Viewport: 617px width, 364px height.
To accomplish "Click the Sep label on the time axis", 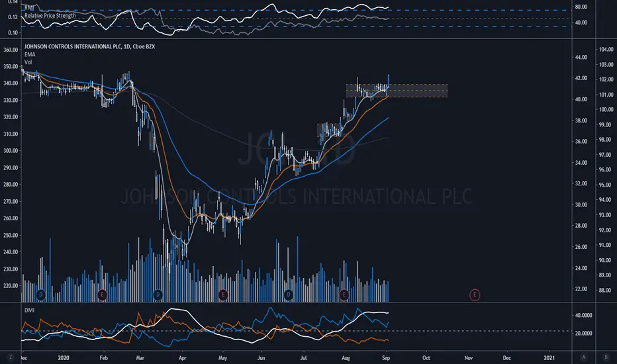I will pyautogui.click(x=386, y=357).
